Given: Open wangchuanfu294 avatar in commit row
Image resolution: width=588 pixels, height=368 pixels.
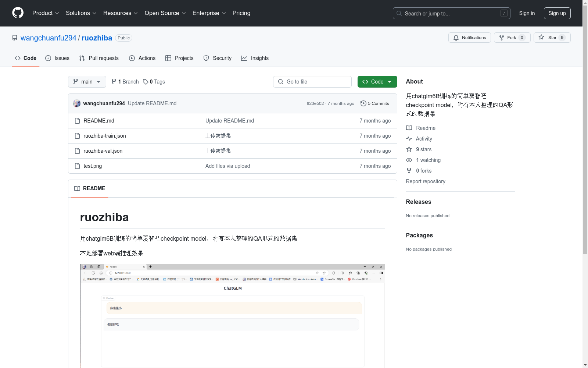Looking at the screenshot, I should [77, 103].
